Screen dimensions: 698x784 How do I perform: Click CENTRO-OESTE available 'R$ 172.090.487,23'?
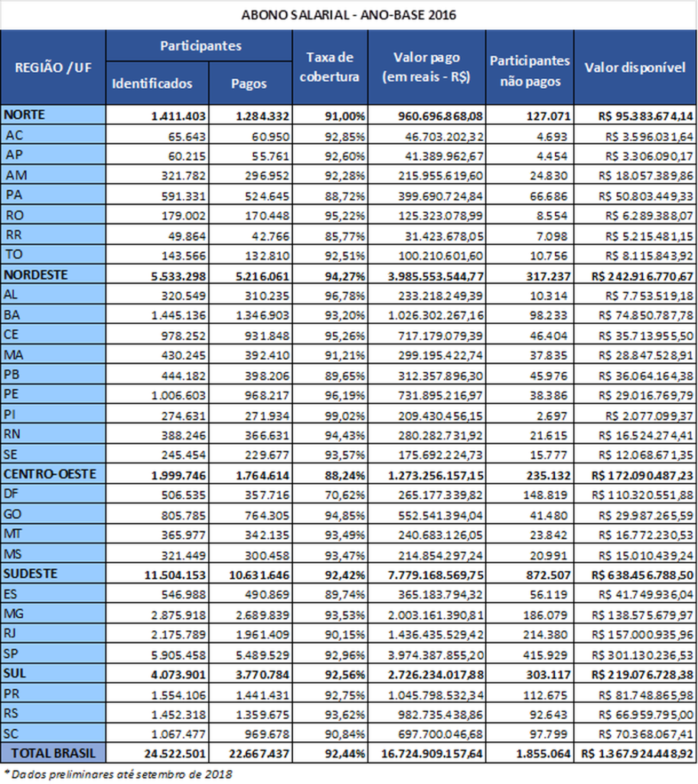[642, 475]
